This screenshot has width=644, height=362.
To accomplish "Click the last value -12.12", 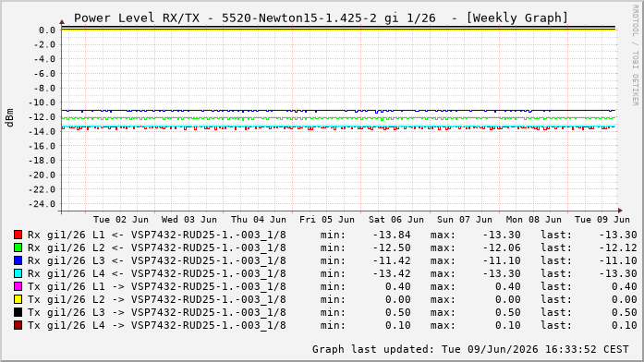I will 618,247.
